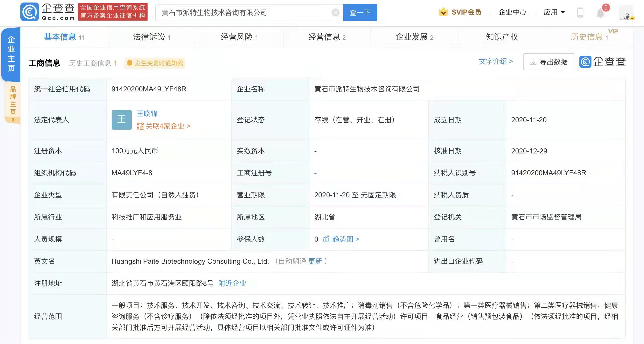The height and width of the screenshot is (344, 644).
Task: Open the mobile phone app icon
Action: (580, 12)
